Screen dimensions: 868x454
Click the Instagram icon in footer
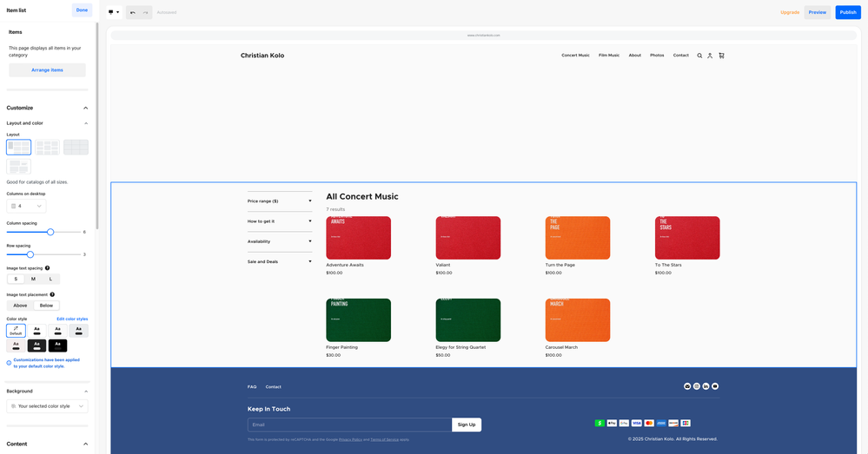696,386
